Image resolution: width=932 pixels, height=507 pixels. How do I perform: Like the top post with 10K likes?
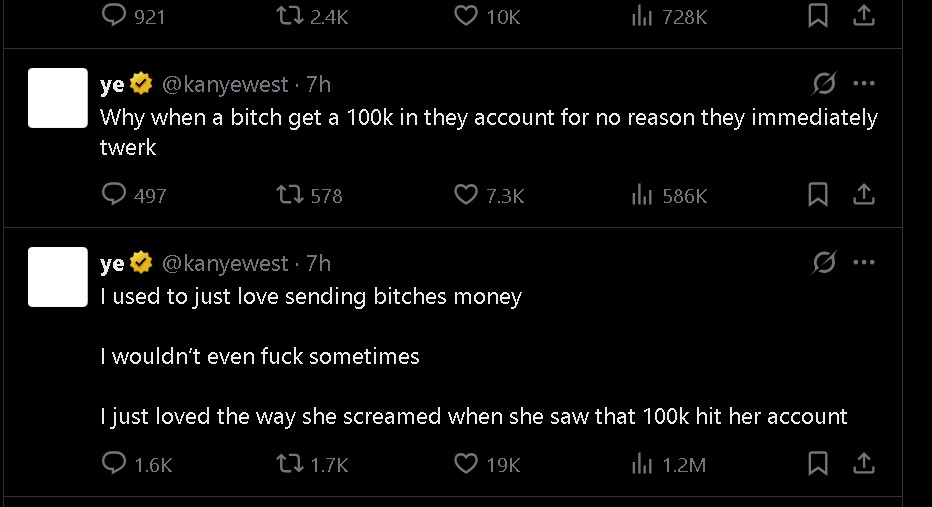[x=466, y=17]
